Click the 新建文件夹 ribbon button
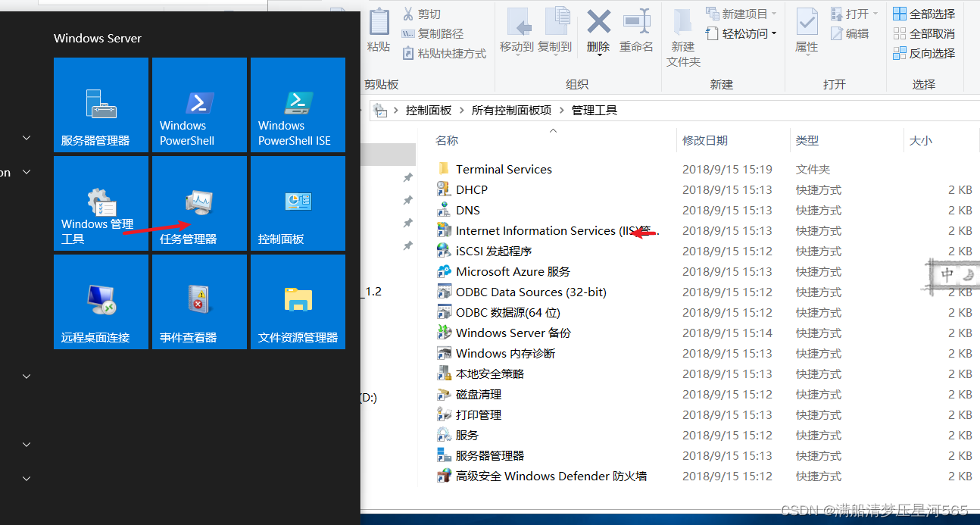 (683, 38)
